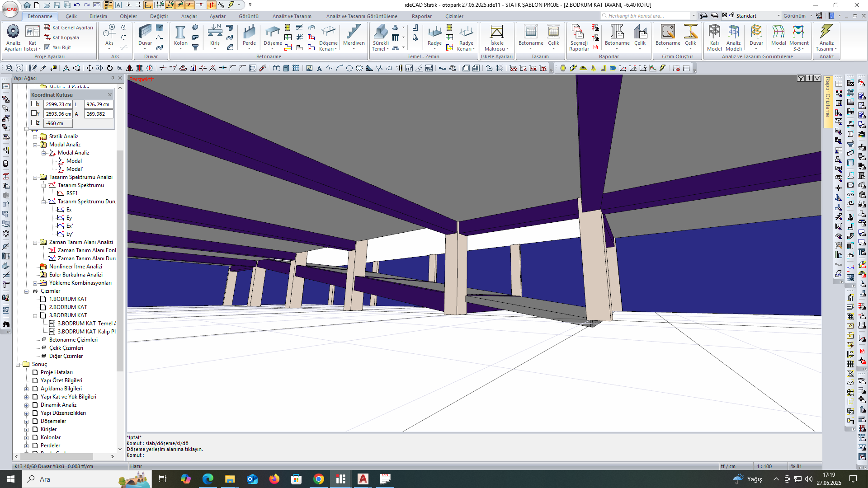The height and width of the screenshot is (488, 868).
Task: Close the Koordinat Kutusu panel
Action: click(x=109, y=94)
